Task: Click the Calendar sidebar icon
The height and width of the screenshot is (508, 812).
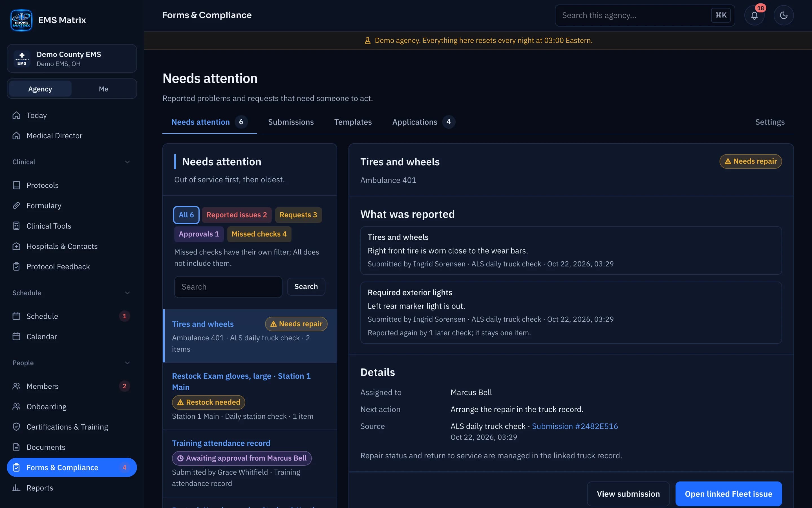Action: tap(16, 336)
